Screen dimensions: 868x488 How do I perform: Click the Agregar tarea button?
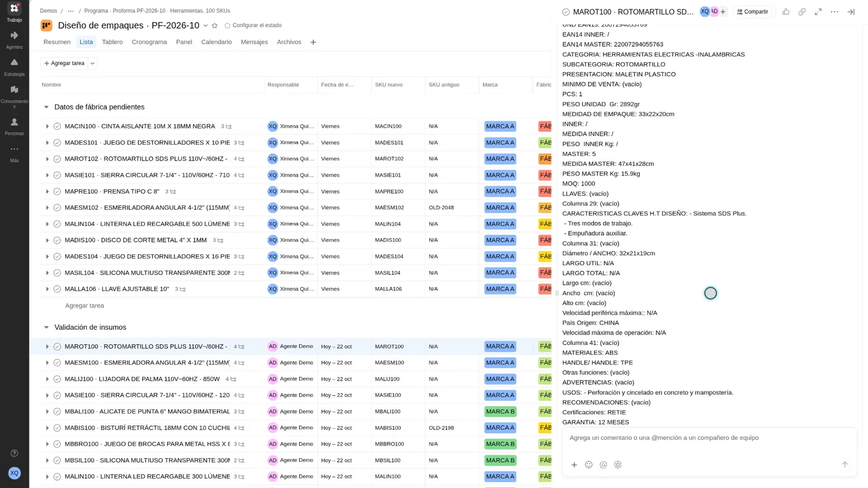click(64, 63)
